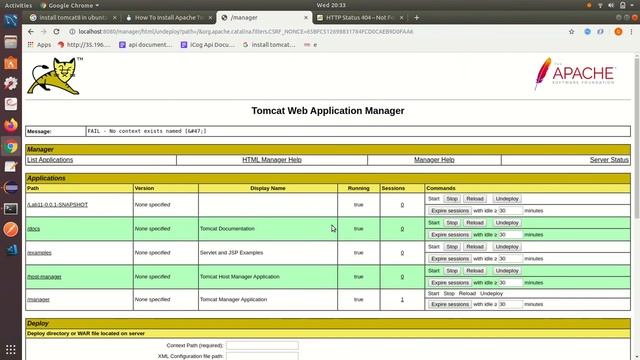Stop the /Lab11-0.0.1-SNAPSHOT application
This screenshot has height=360, width=640.
pyautogui.click(x=452, y=199)
